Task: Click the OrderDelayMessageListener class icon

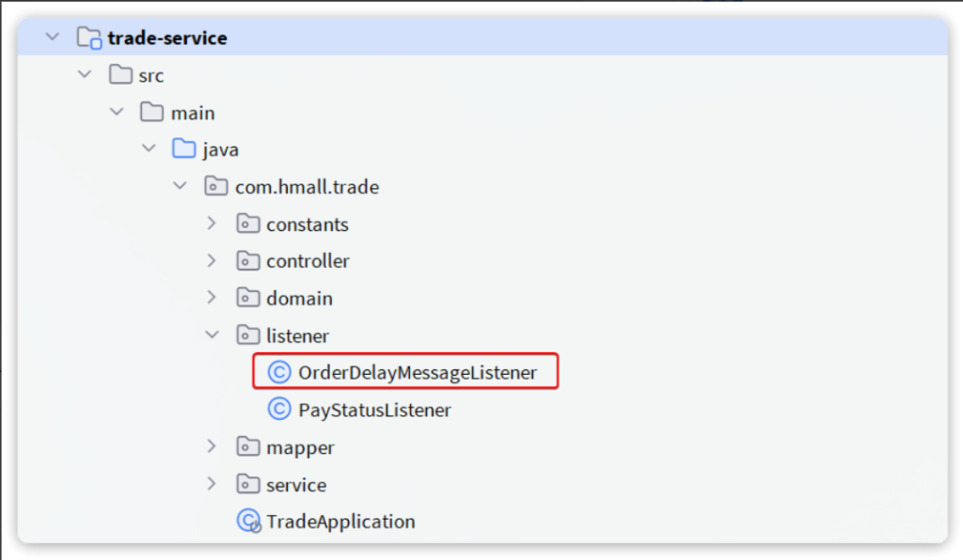Action: (279, 372)
